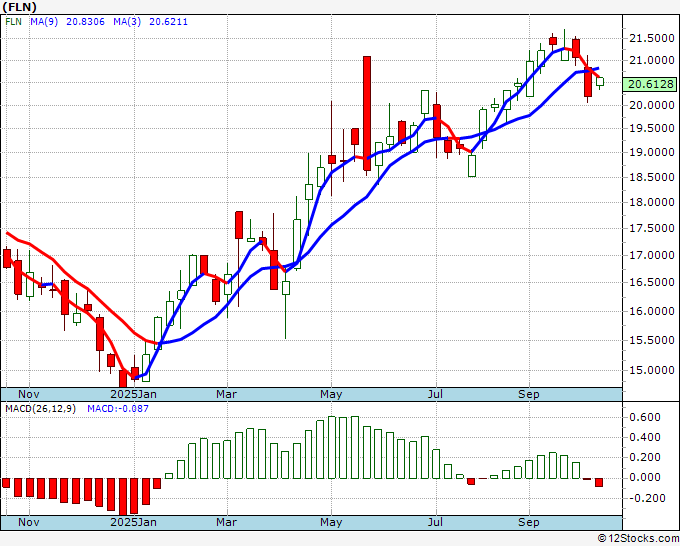Select the MACD:-0.087 value readout

click(x=118, y=409)
